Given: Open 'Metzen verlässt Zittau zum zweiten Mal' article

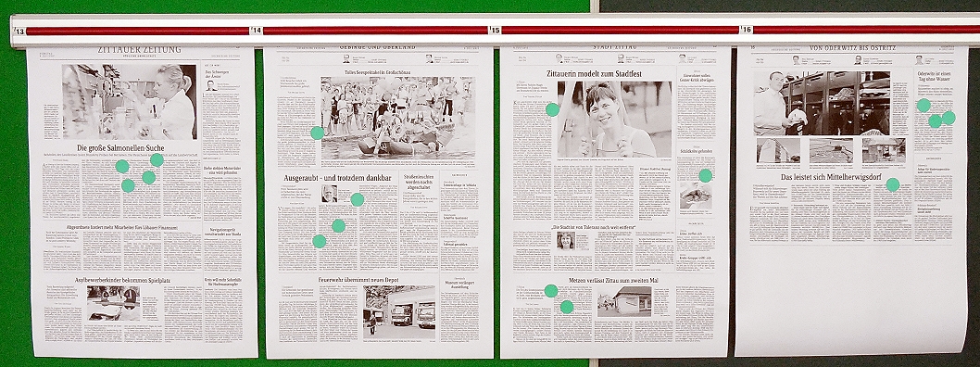Looking at the screenshot, I should click(615, 282).
